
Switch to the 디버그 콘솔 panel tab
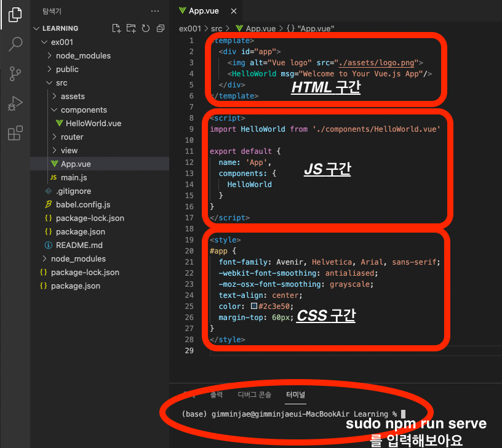click(255, 394)
